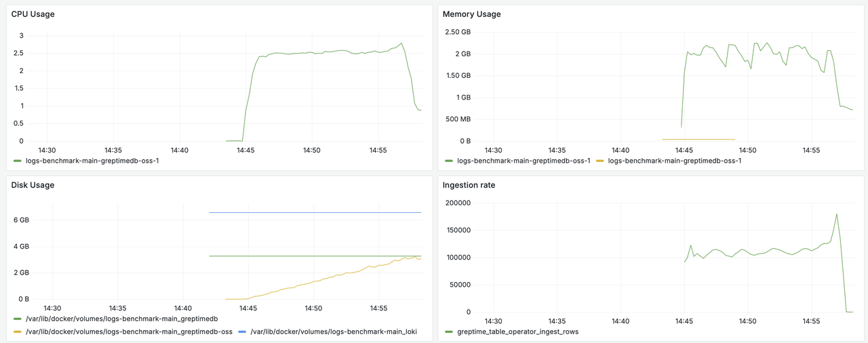The width and height of the screenshot is (868, 343).
Task: Open the Disk Usage panel title menu
Action: 33,185
